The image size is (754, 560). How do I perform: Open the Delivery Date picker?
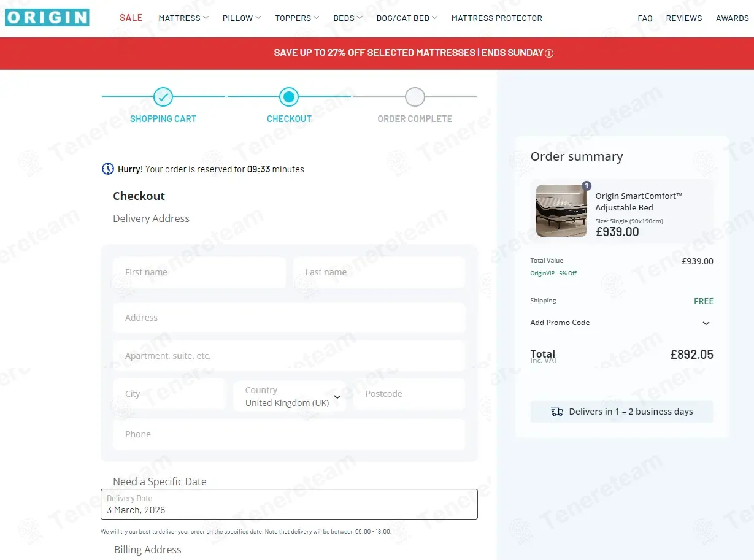pos(289,504)
